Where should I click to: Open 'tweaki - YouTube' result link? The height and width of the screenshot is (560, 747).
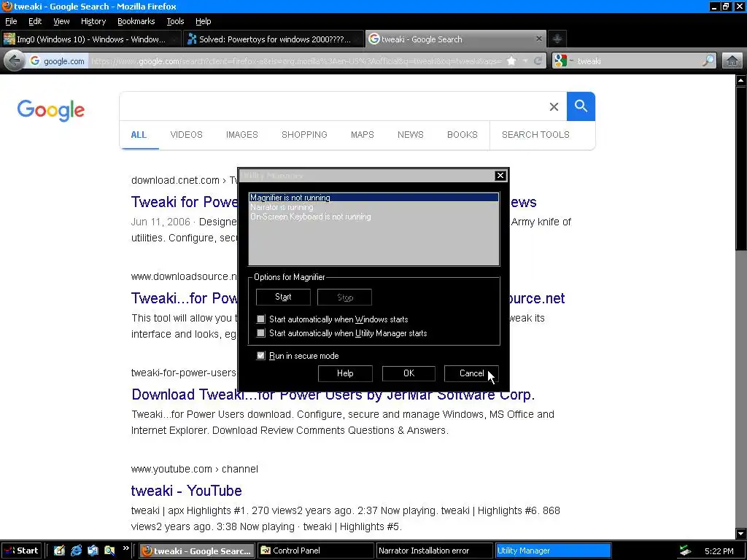click(186, 491)
